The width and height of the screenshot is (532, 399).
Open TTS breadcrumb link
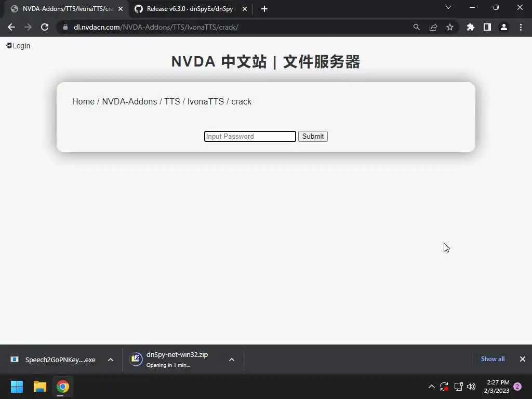(172, 101)
